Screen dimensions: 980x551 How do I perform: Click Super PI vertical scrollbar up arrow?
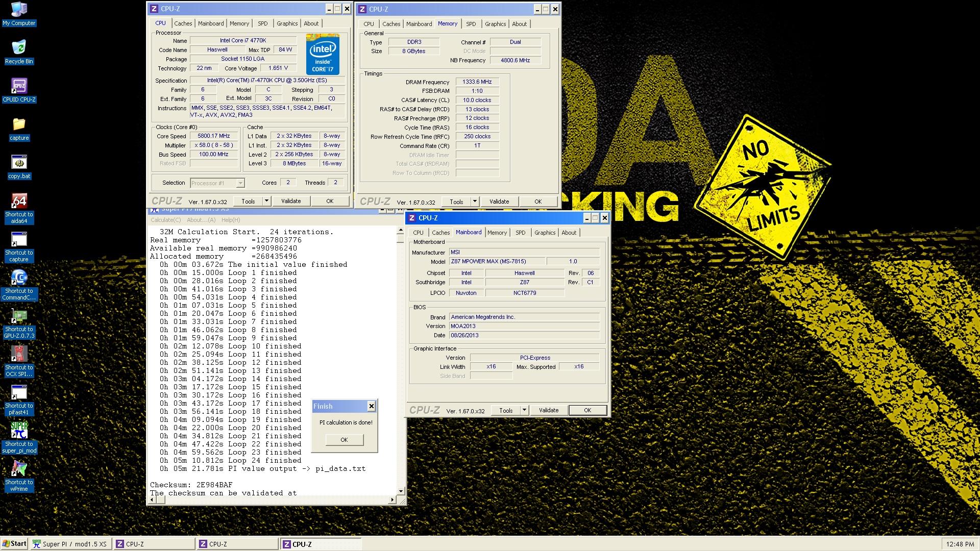coord(401,231)
